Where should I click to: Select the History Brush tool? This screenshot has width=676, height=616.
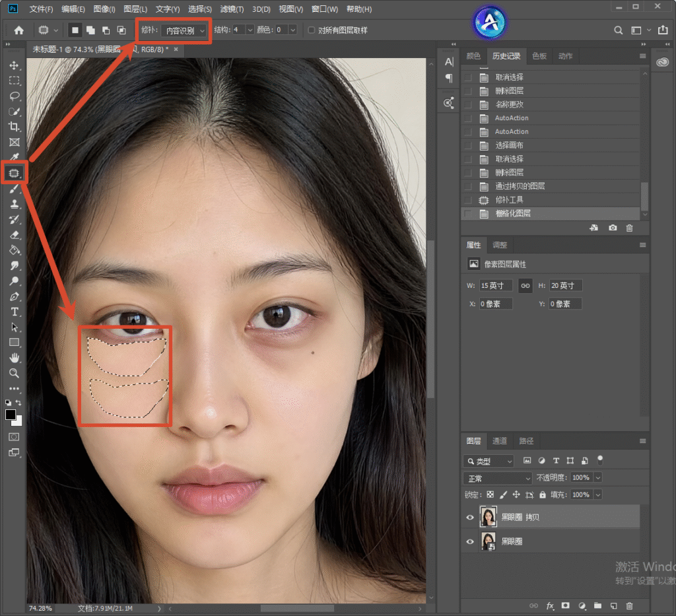[x=15, y=219]
